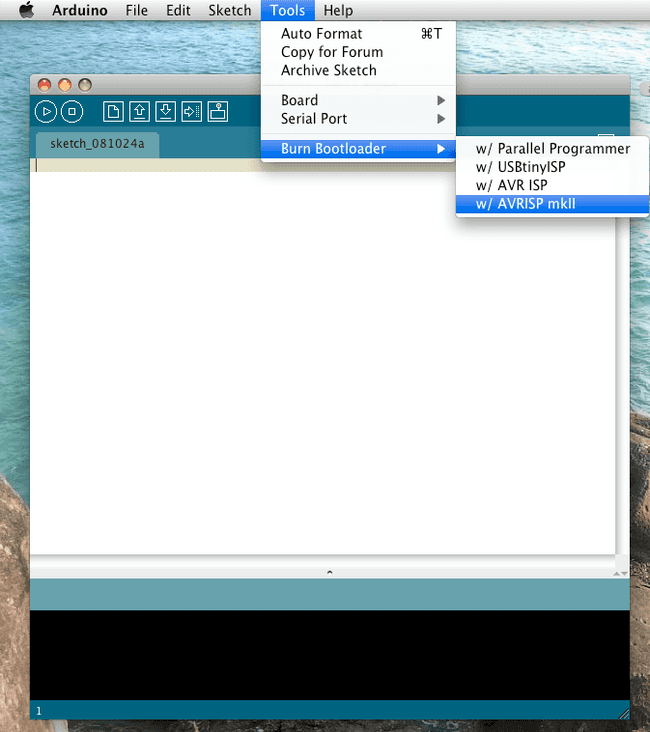Expand the Board submenu

pyautogui.click(x=299, y=100)
